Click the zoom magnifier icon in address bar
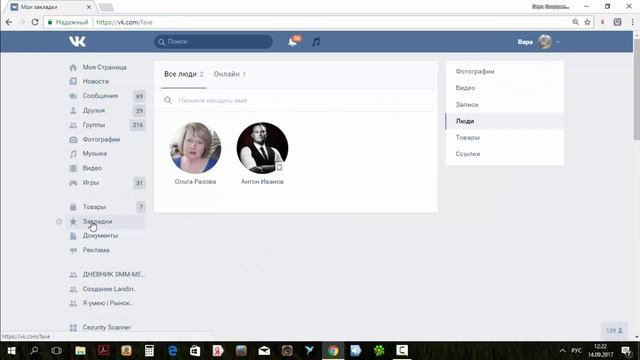 pos(576,22)
